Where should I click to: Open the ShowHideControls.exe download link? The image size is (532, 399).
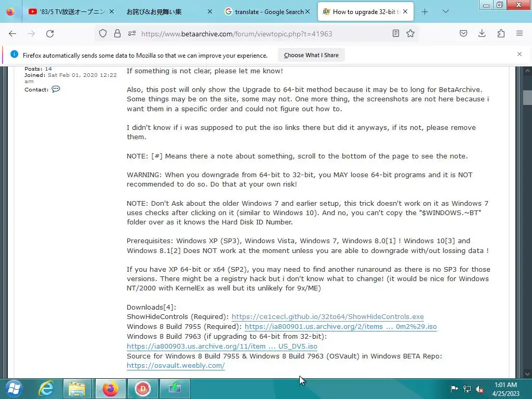tap(327, 316)
